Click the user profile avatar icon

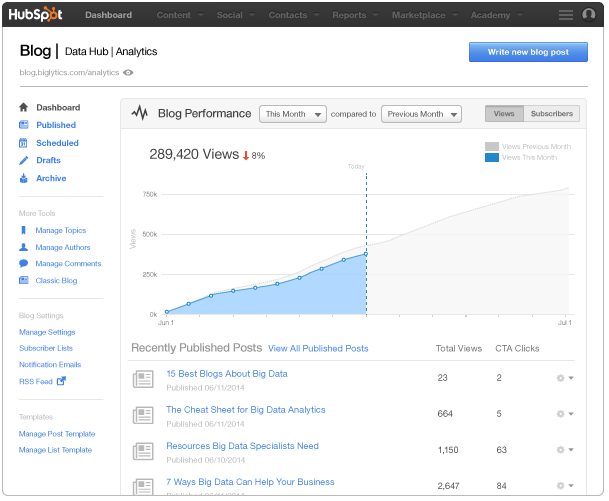[x=588, y=15]
